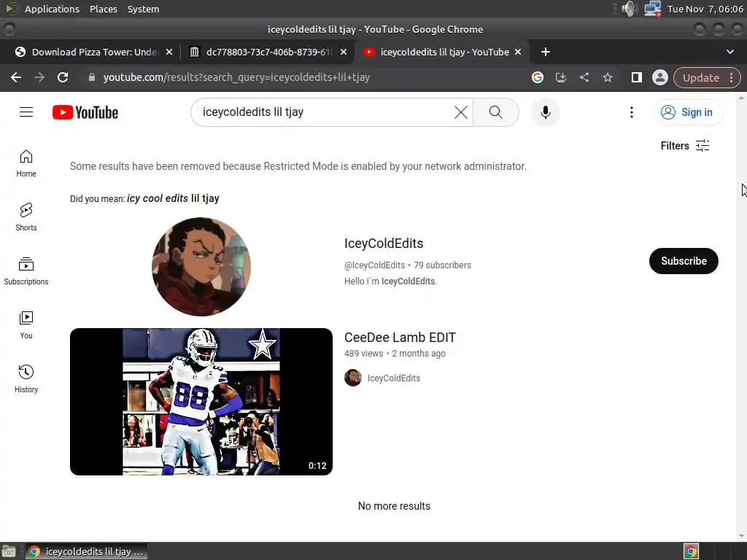Image resolution: width=747 pixels, height=560 pixels.
Task: Open the Places menu
Action: 104,9
